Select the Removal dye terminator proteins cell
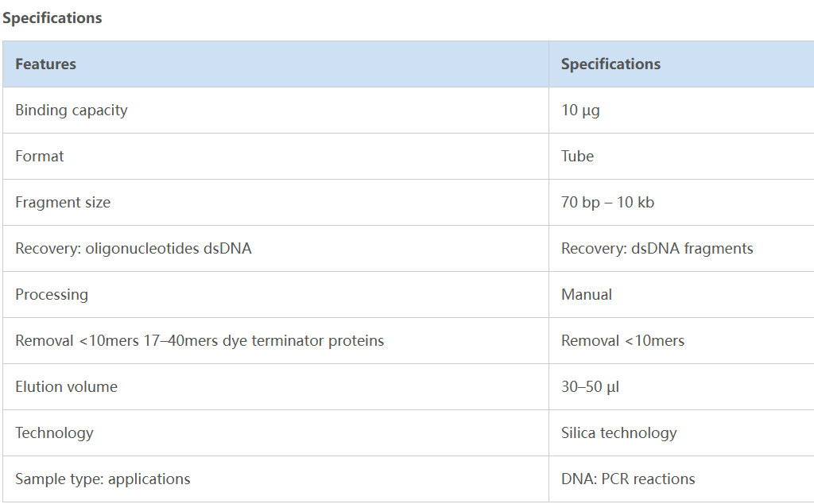This screenshot has width=814, height=504. pyautogui.click(x=200, y=341)
